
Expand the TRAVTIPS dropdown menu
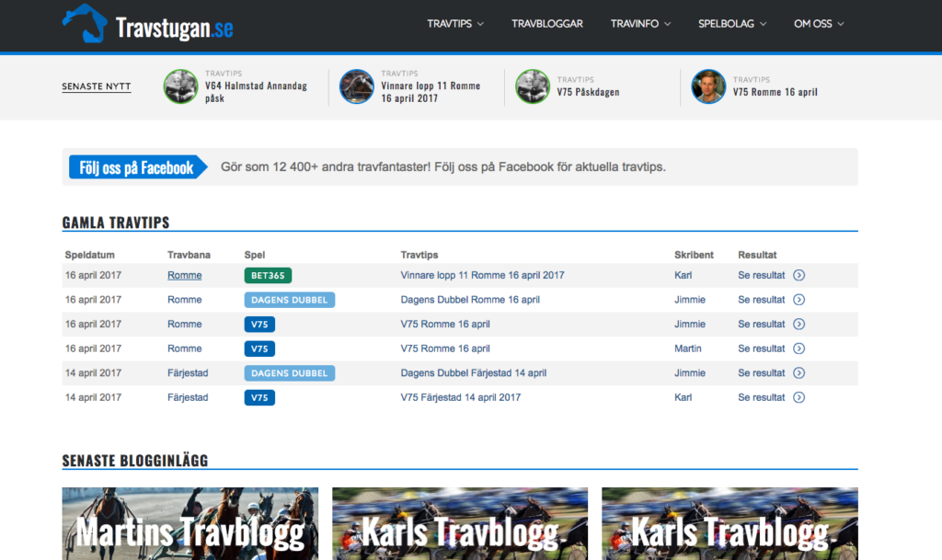tap(455, 24)
